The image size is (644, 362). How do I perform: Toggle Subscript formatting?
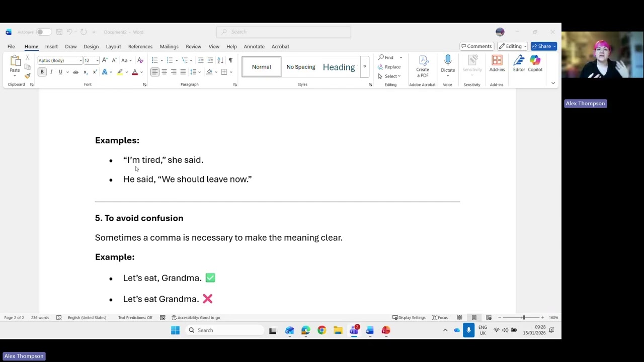86,72
